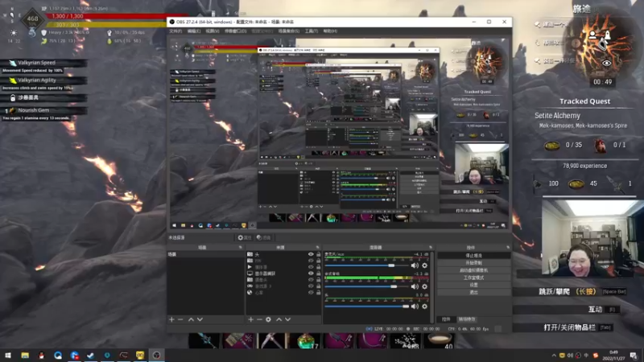Open the notification center icon
The width and height of the screenshot is (644, 362).
(634, 356)
